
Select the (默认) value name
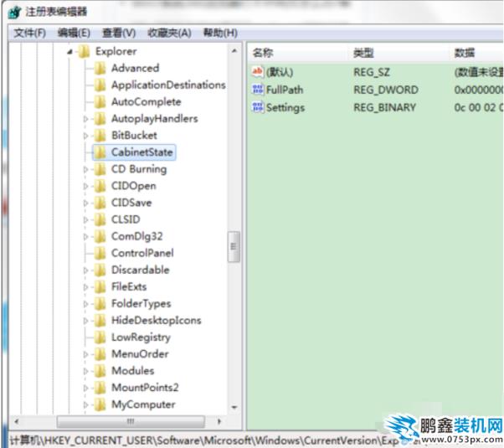click(x=280, y=72)
